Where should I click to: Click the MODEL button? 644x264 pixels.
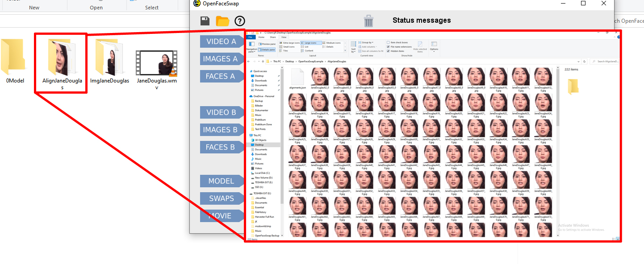221,181
